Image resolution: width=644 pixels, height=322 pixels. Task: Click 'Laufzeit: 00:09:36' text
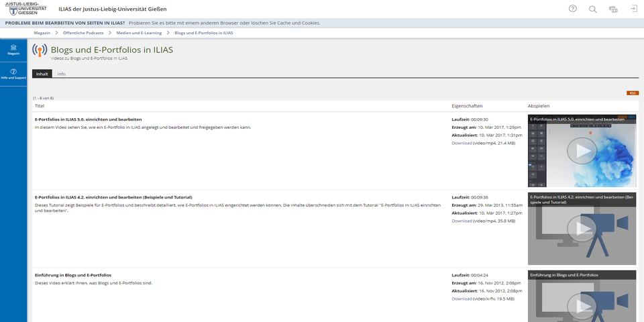click(x=470, y=197)
